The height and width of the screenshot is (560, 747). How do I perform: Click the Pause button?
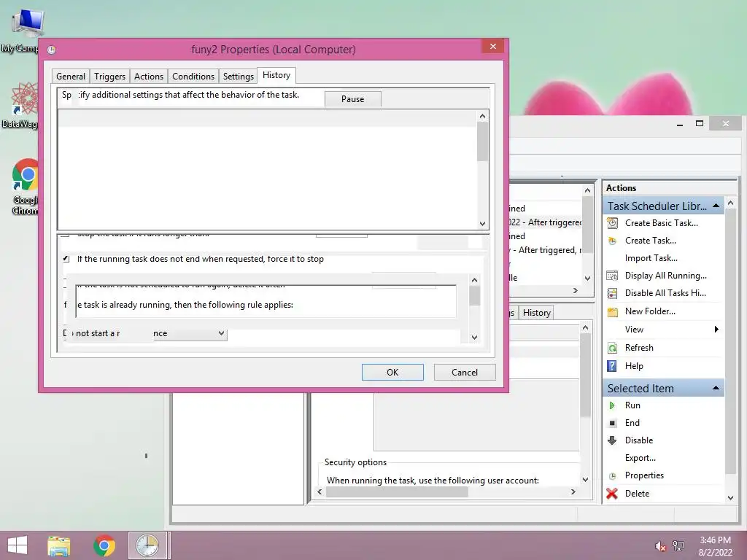pos(352,99)
